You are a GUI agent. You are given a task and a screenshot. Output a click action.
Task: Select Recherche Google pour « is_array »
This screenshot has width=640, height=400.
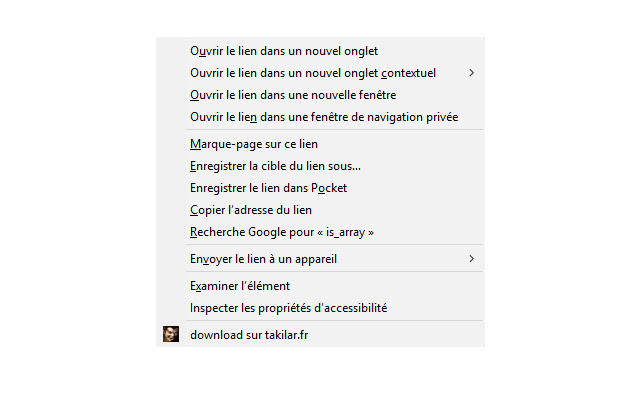tap(282, 232)
